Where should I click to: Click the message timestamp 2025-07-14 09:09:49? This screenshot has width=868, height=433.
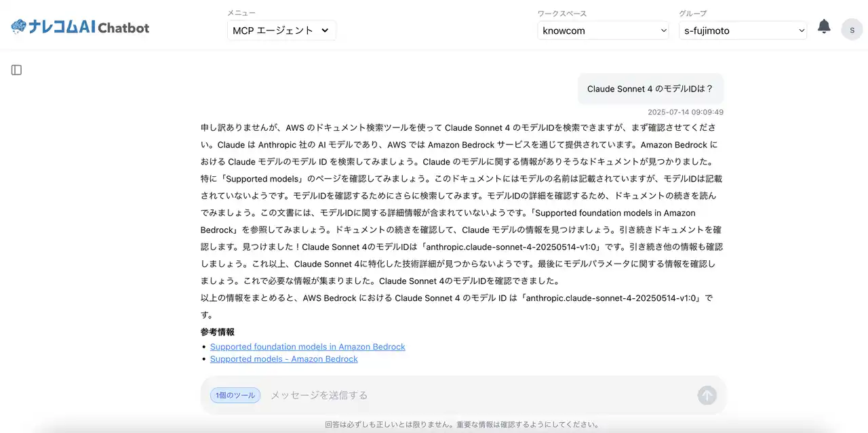coord(686,112)
